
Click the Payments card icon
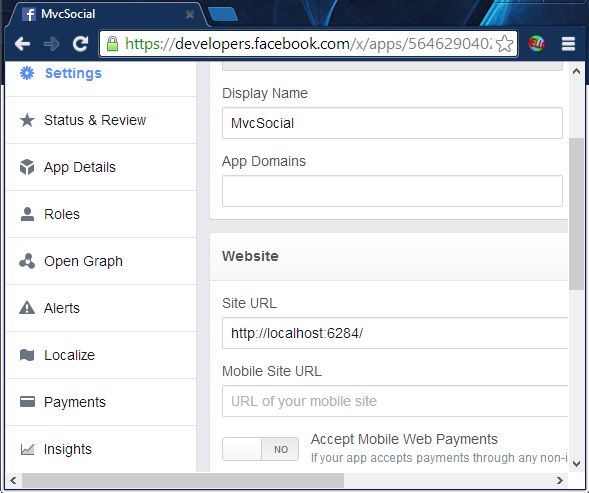tap(27, 402)
